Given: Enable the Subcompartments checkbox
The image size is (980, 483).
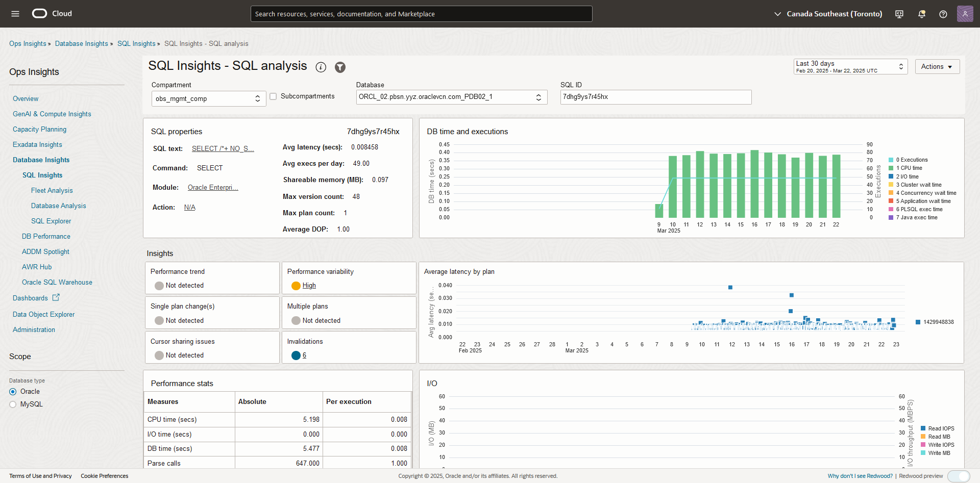Looking at the screenshot, I should [x=274, y=96].
